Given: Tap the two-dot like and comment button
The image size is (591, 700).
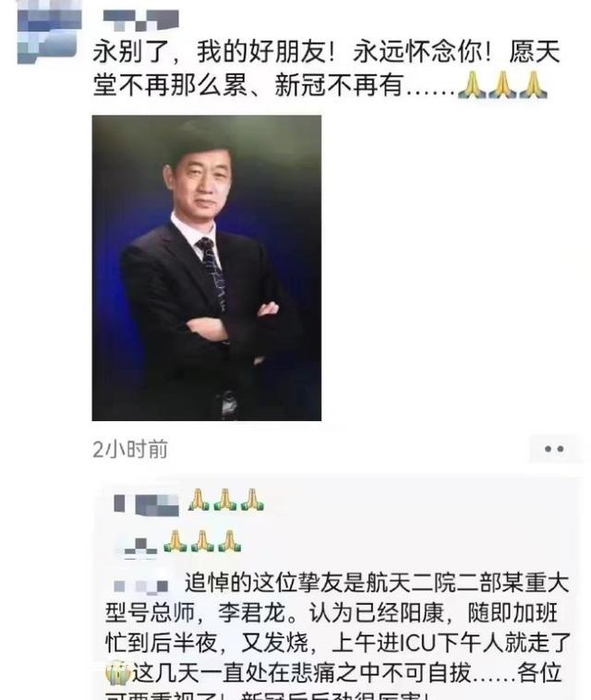Looking at the screenshot, I should [555, 449].
